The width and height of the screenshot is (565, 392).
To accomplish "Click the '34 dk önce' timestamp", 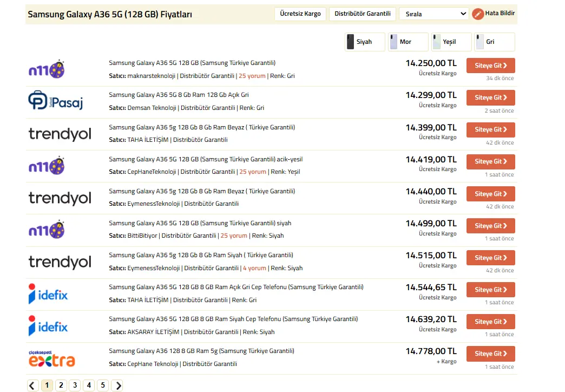I will 500,79.
